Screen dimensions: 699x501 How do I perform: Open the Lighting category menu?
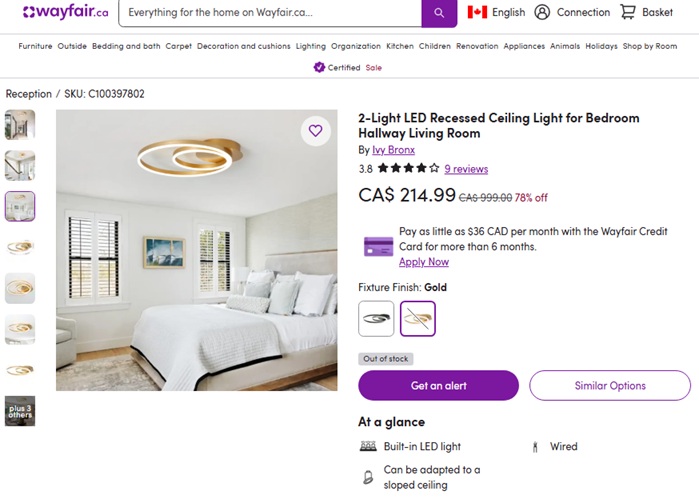point(311,46)
